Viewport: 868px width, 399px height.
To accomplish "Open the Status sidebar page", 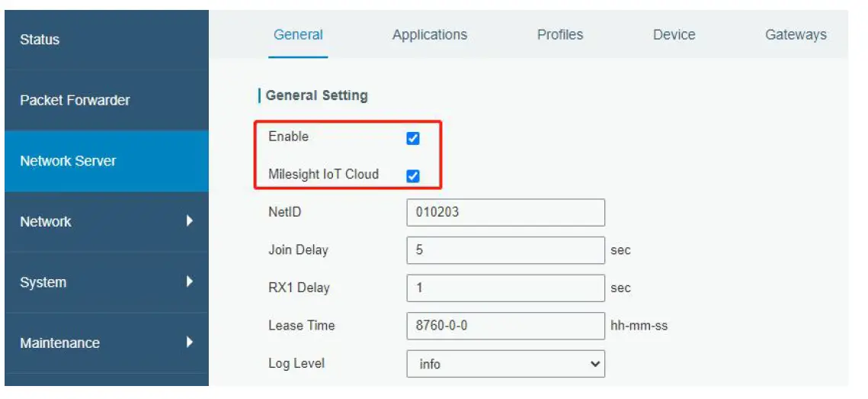I will (40, 40).
